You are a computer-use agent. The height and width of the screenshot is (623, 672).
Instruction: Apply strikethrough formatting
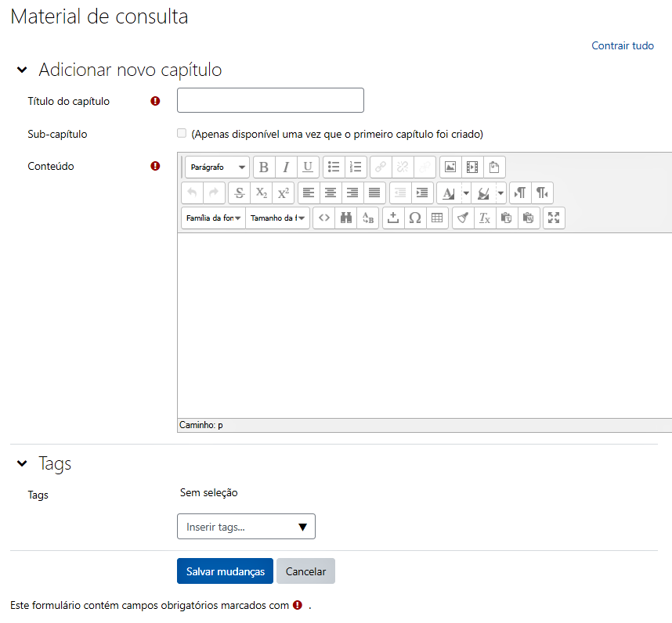(x=240, y=193)
